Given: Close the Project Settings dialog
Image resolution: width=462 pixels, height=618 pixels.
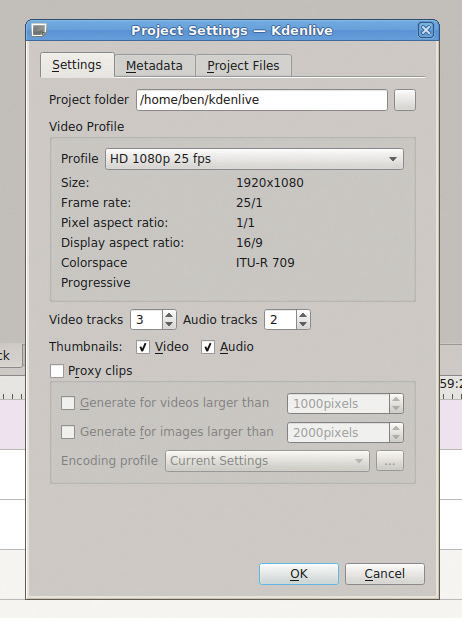Looking at the screenshot, I should (x=426, y=30).
